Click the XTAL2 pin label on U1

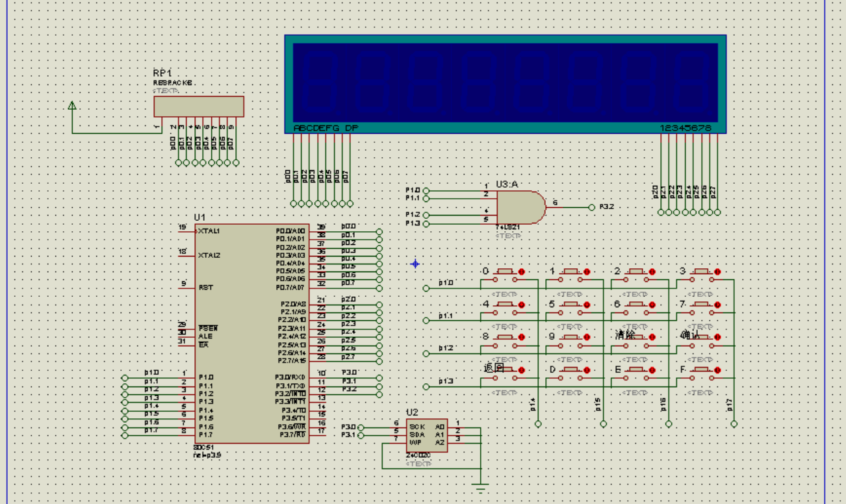coord(209,255)
